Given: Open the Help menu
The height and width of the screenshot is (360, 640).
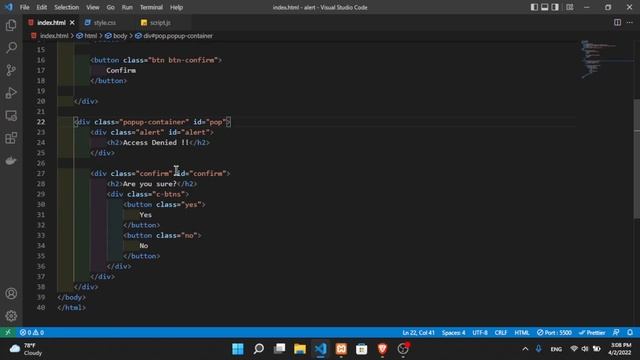Looking at the screenshot, I should pyautogui.click(x=176, y=7).
